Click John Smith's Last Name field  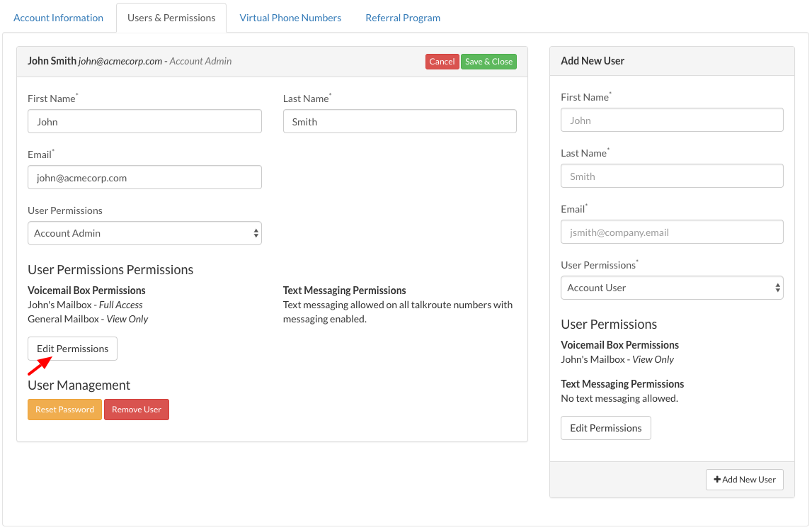tap(399, 121)
